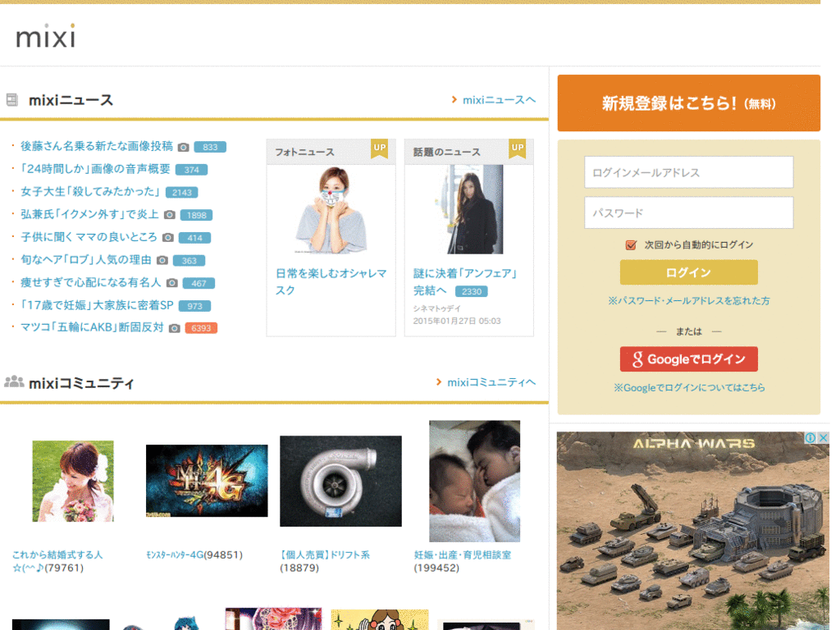Click the Monster Hunter 4G community thumbnail
The width and height of the screenshot is (840, 630).
tap(207, 481)
